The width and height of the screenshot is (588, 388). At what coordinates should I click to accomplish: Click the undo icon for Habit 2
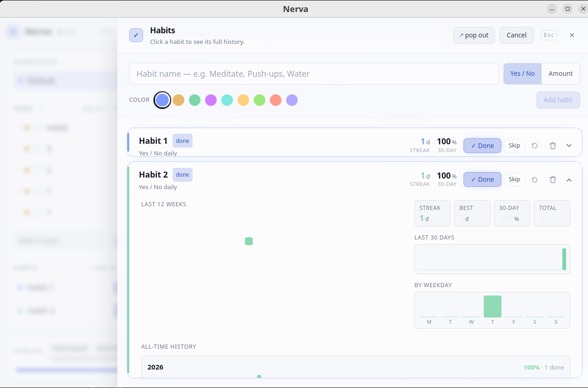click(x=535, y=179)
